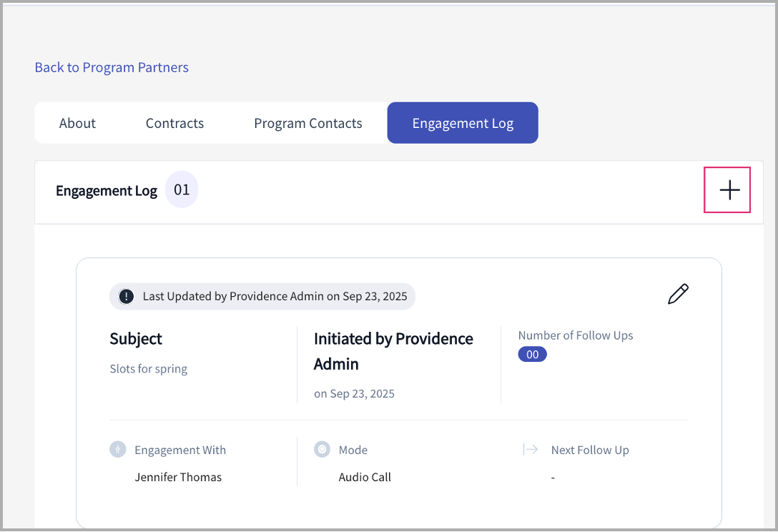Click the 01 engagement log count badge
Viewport: 778px width, 532px height.
pyautogui.click(x=182, y=190)
